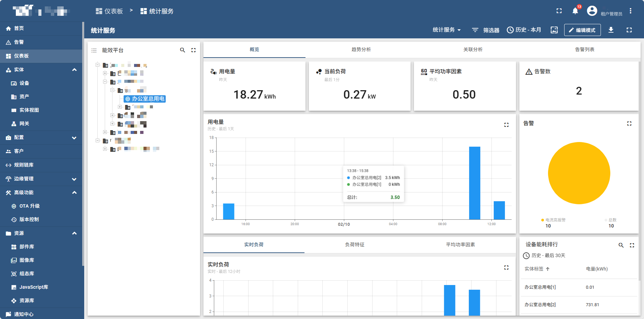Click the 编辑模式 button
Viewport: 644px width, 319px height.
[x=582, y=30]
